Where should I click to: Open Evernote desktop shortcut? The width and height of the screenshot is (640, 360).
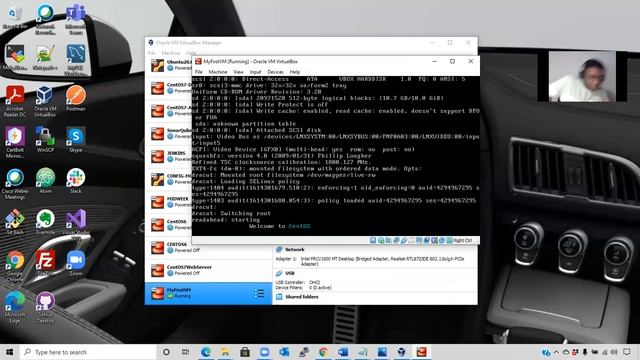pyautogui.click(x=45, y=222)
